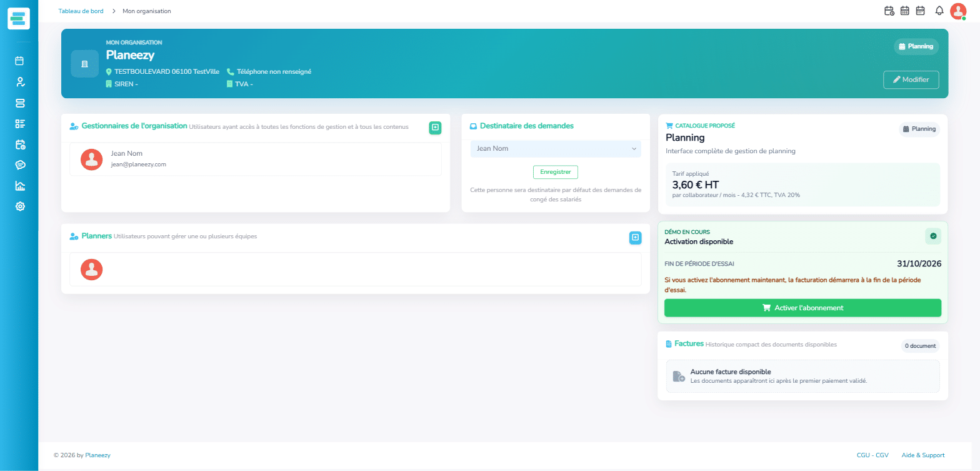Screen dimensions: 980x471
Task: Click the 3,60 € HT price
Action: [x=696, y=185]
